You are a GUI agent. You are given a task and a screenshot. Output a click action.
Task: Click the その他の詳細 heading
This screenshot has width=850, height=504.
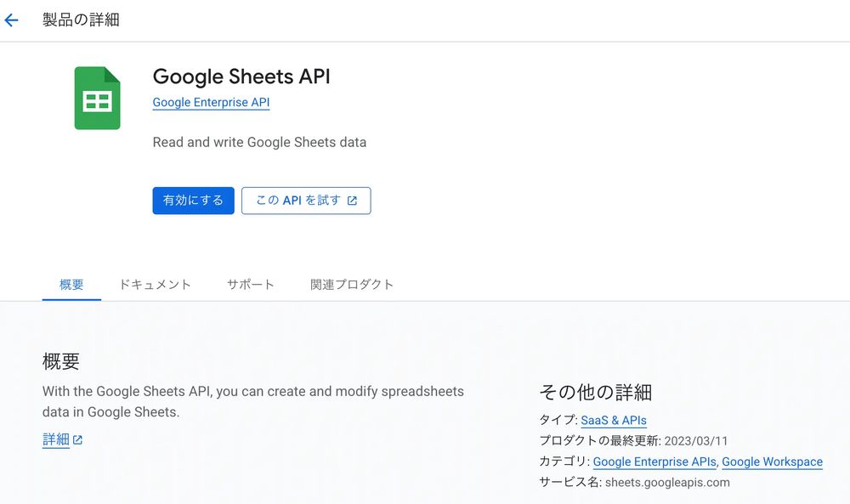595,392
